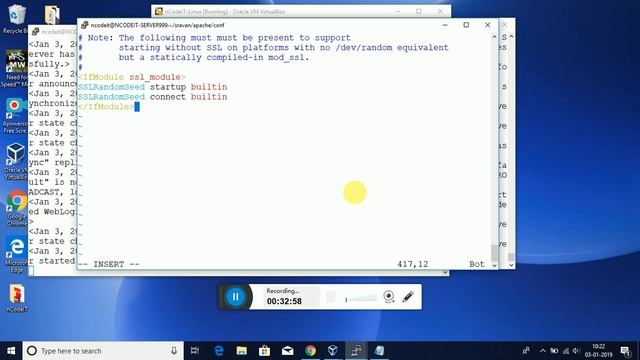Open the Microsoft Edge desktop shortcut
The height and width of the screenshot is (360, 640).
click(16, 256)
